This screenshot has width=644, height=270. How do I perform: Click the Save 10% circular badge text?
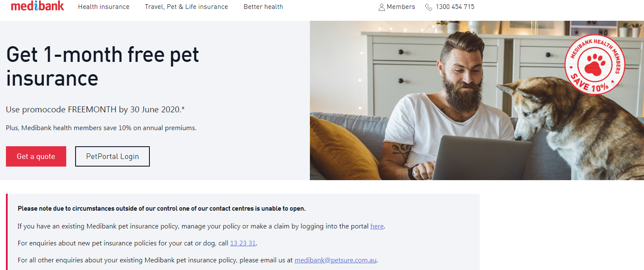click(x=589, y=84)
